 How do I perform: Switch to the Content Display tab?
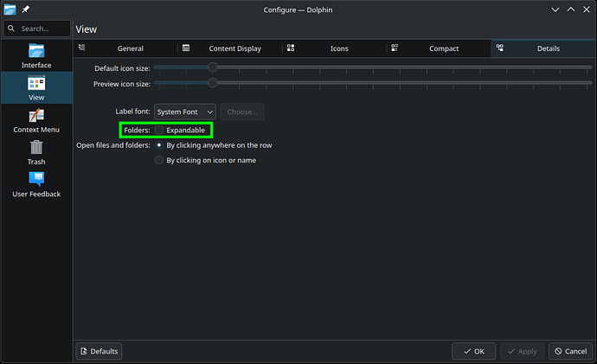(x=234, y=48)
